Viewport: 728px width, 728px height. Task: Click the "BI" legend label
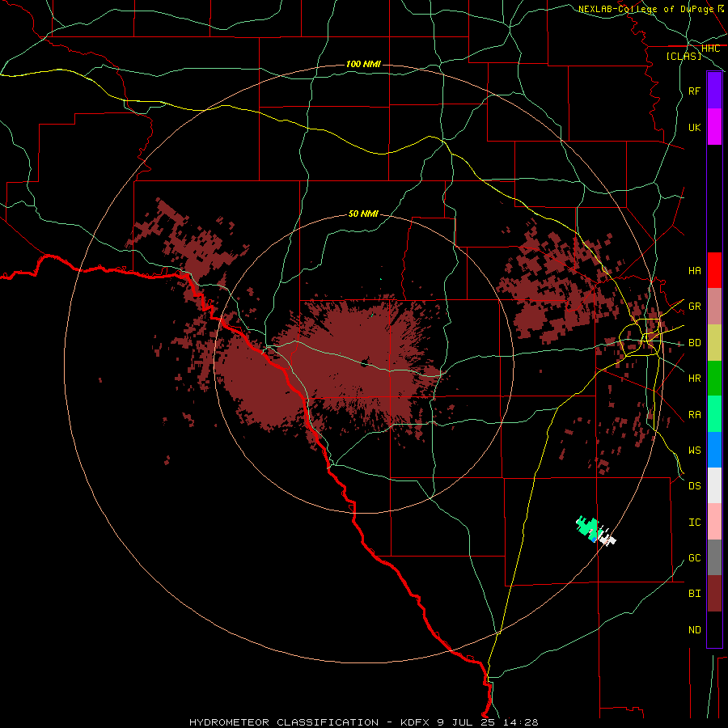click(x=694, y=594)
